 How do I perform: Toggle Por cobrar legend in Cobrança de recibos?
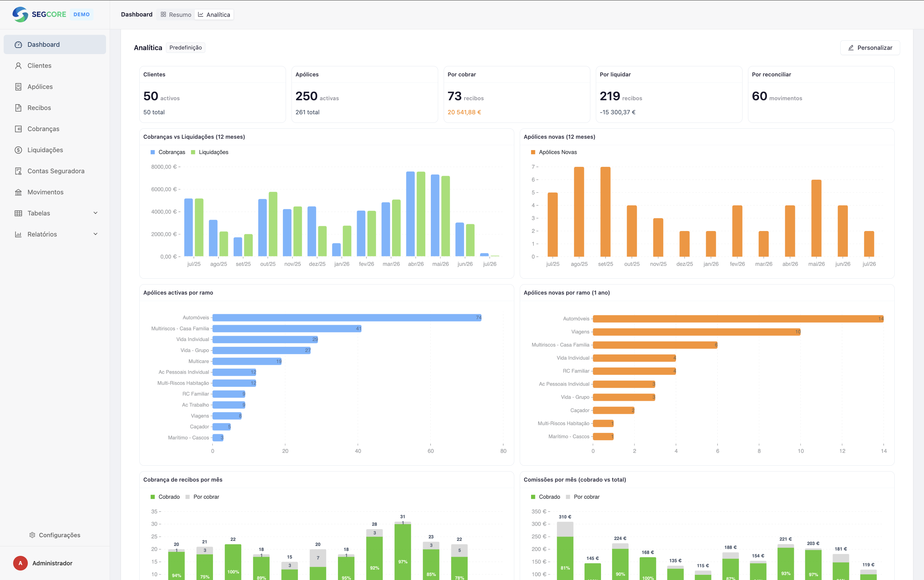(x=202, y=497)
